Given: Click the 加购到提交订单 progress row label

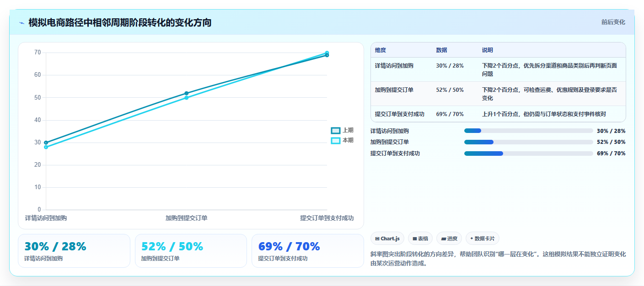Looking at the screenshot, I should (x=390, y=142).
